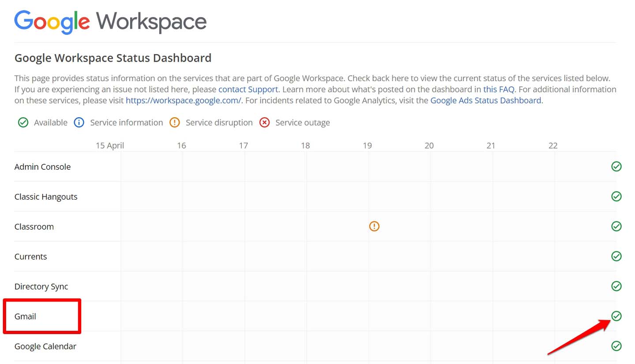Click the Service information legend text
This screenshot has height=364, width=635.
[127, 123]
